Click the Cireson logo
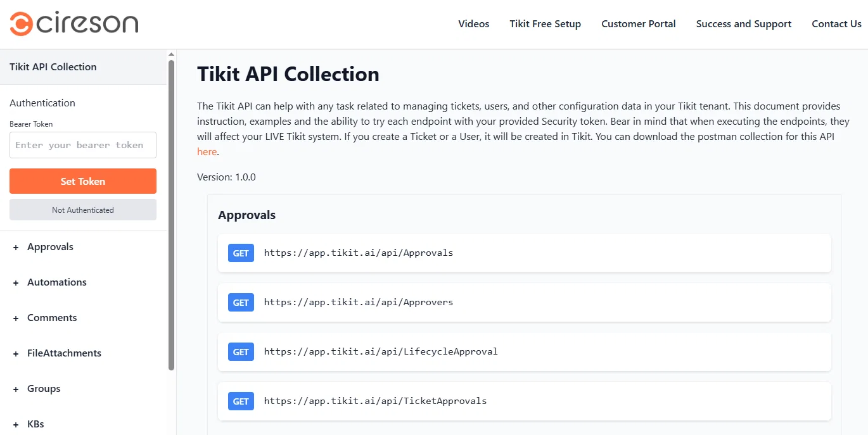This screenshot has height=435, width=868. coord(74,23)
